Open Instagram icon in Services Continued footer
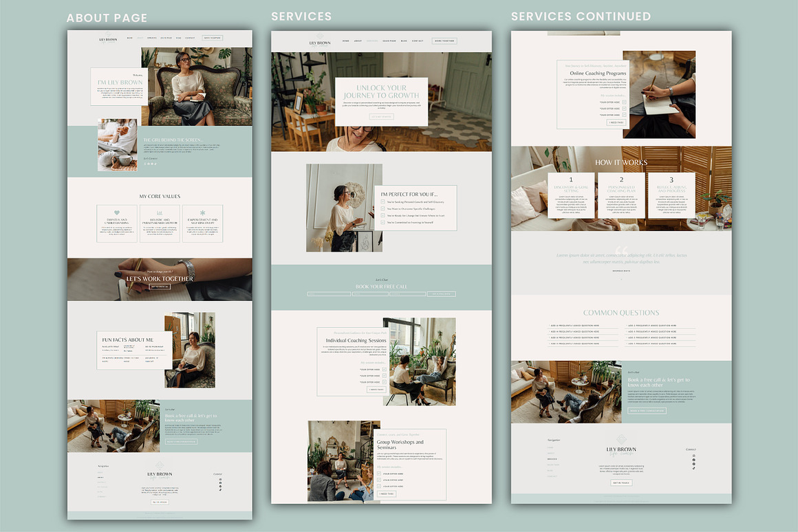 click(693, 456)
